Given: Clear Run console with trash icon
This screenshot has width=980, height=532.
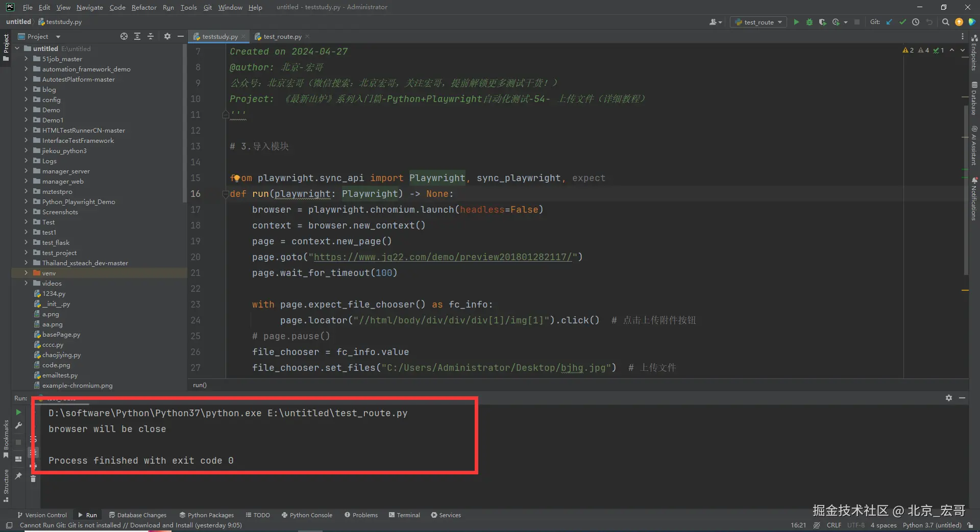Looking at the screenshot, I should click(x=33, y=478).
